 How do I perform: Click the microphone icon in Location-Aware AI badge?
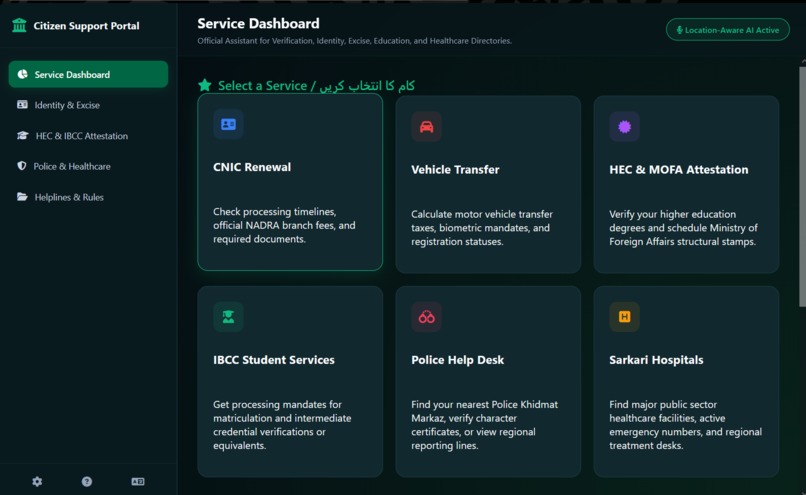click(679, 30)
